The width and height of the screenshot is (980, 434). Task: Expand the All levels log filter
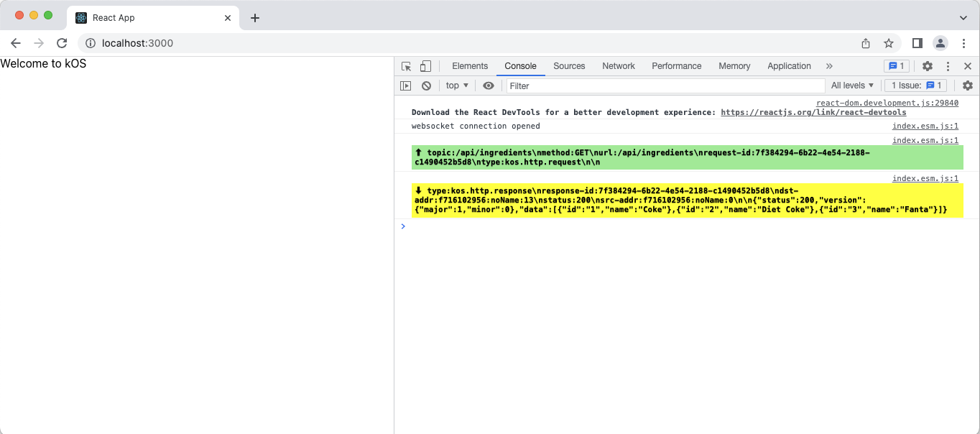(853, 86)
